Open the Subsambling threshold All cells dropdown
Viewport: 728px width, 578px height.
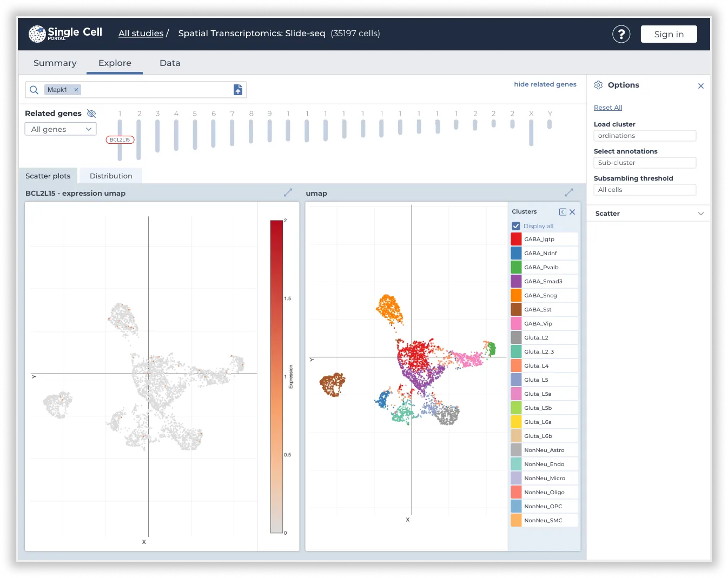point(645,190)
